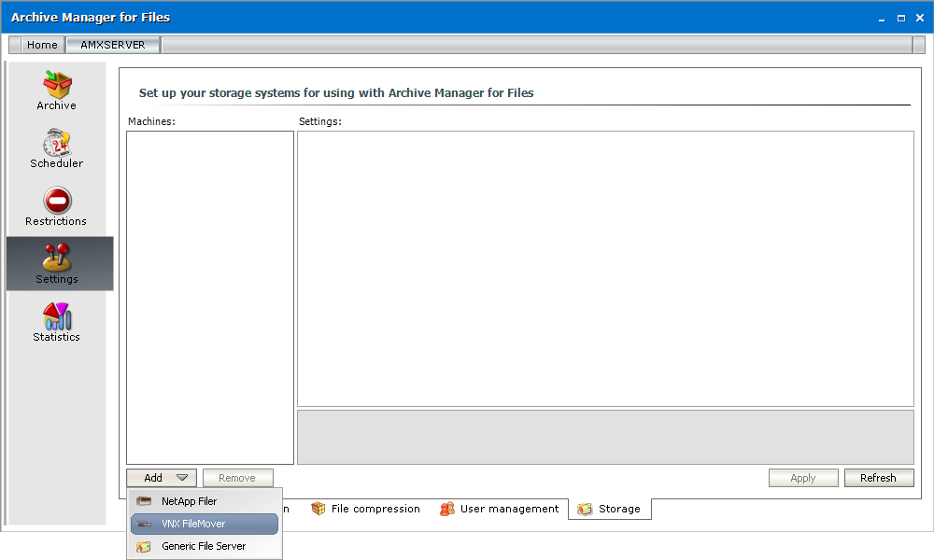Screen dimensions: 934x560
Task: Switch to the Storage tab
Action: coord(610,509)
